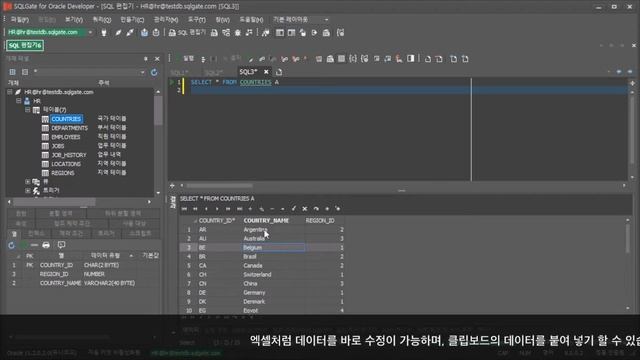
Task: Expand the 뷰 views node
Action: point(27,182)
